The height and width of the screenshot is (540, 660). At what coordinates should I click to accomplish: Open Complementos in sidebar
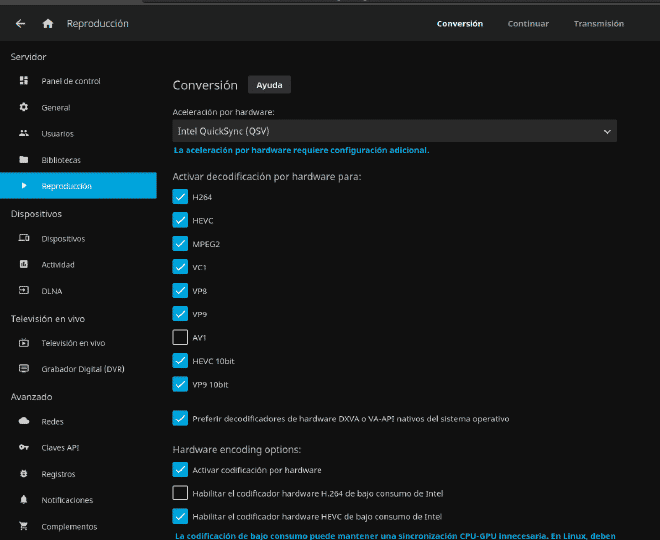coord(78,527)
